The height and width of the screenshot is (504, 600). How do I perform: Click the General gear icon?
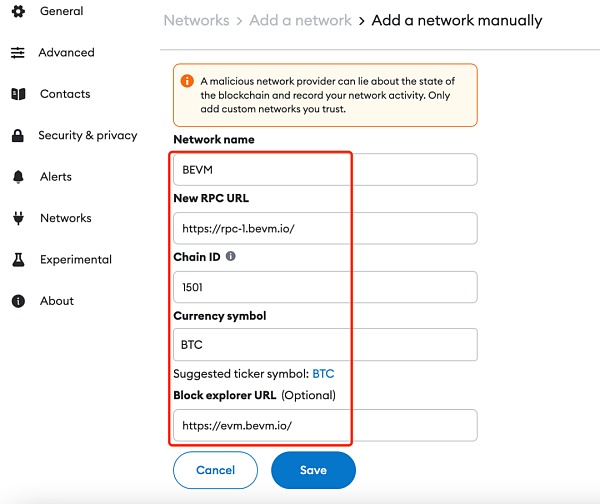tap(17, 11)
